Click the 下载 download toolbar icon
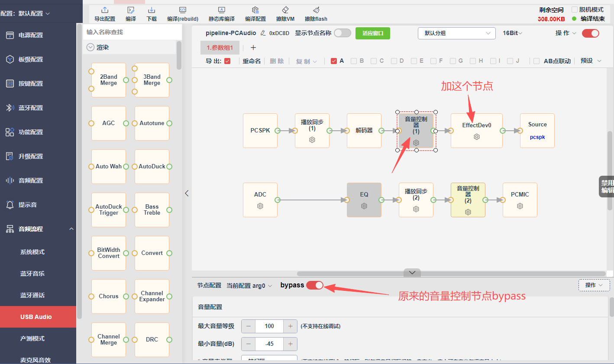 pyautogui.click(x=152, y=10)
